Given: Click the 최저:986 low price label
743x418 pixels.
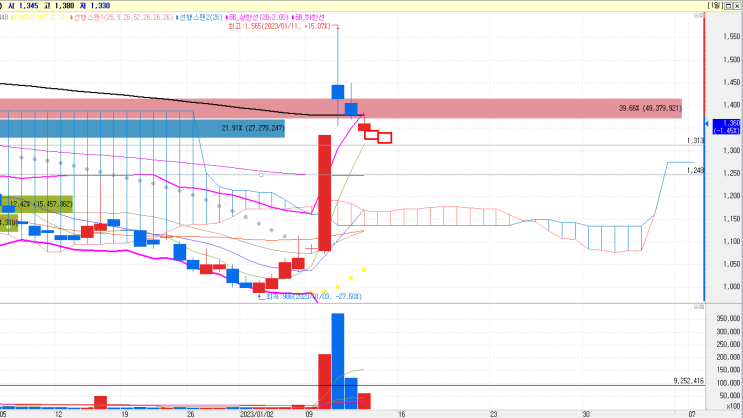Looking at the screenshot, I should pos(314,297).
